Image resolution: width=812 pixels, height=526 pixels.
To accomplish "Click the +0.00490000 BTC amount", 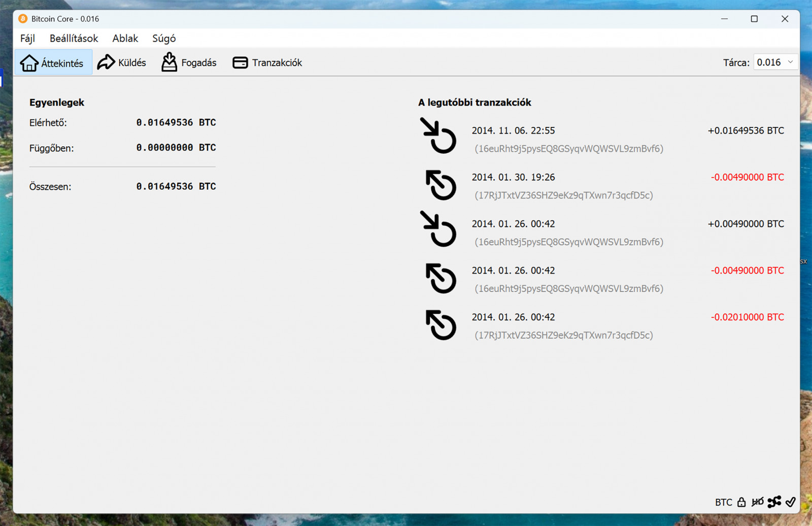I will tap(746, 224).
